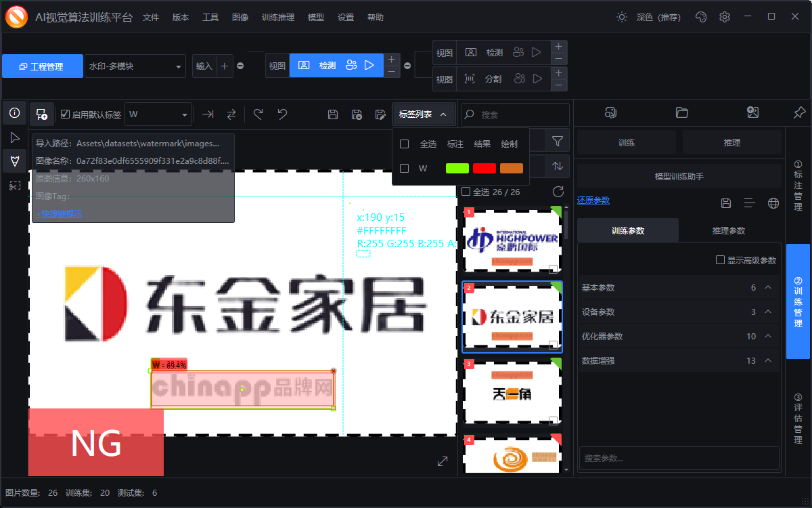Image resolution: width=812 pixels, height=508 pixels.
Task: Click the save-with-plus icon
Action: tap(357, 114)
